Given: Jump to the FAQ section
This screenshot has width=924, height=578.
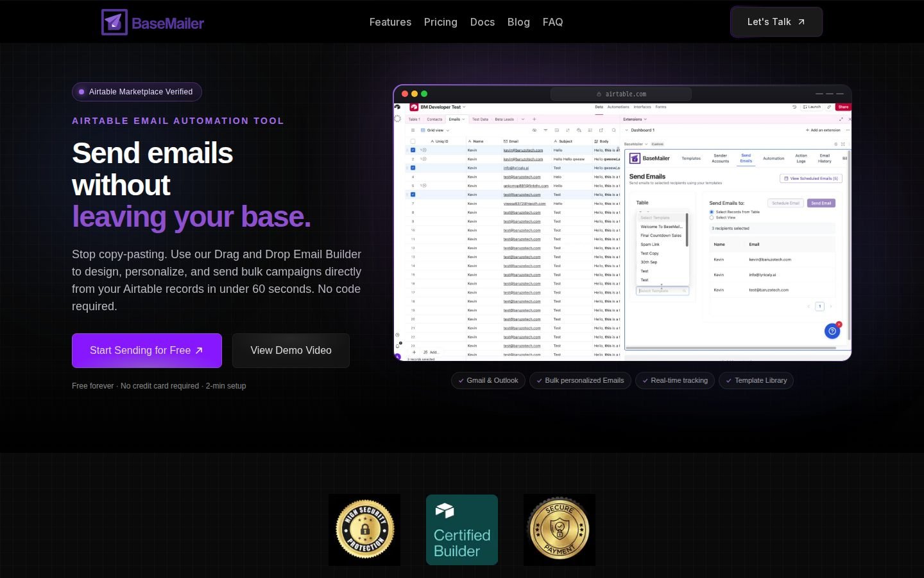Looking at the screenshot, I should pyautogui.click(x=552, y=22).
